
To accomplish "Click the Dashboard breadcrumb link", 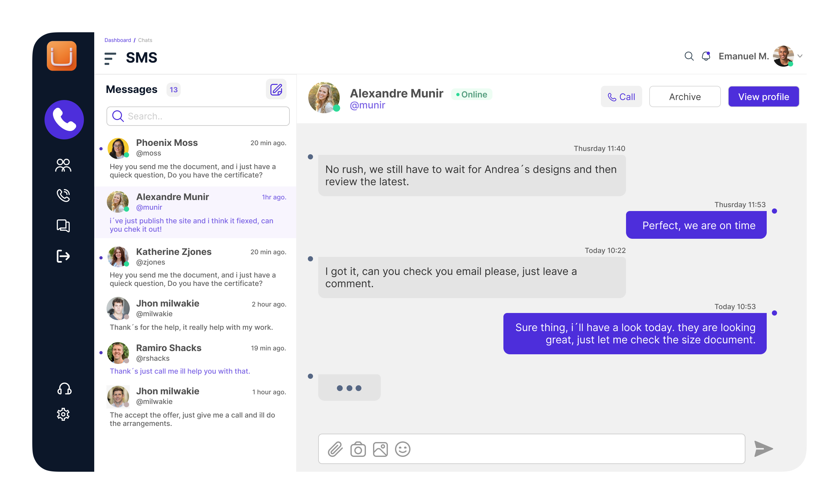I will (x=117, y=40).
